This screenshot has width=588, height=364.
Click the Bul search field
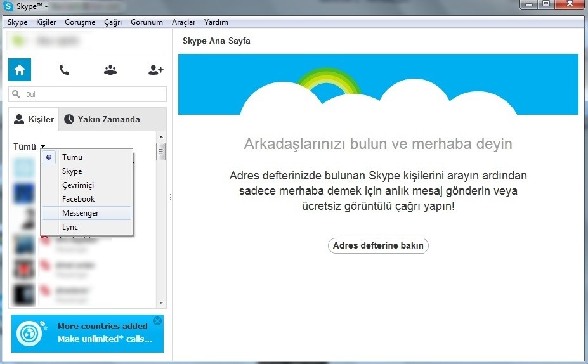coord(88,94)
